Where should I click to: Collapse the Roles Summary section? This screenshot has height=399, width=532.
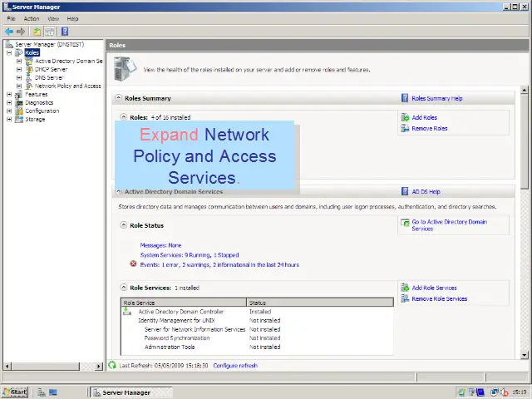pyautogui.click(x=118, y=98)
